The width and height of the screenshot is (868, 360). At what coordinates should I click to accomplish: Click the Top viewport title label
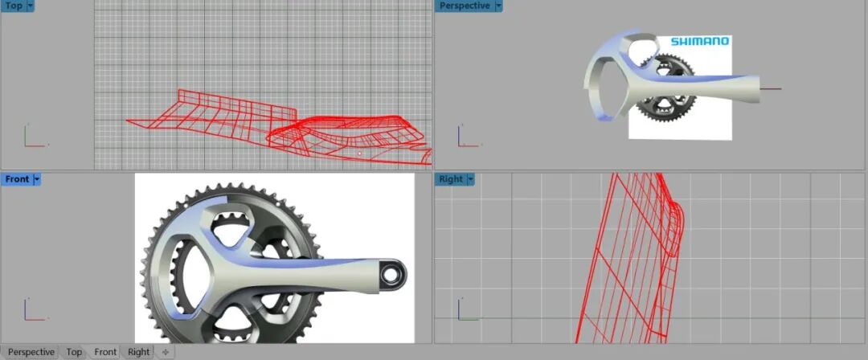(x=14, y=6)
